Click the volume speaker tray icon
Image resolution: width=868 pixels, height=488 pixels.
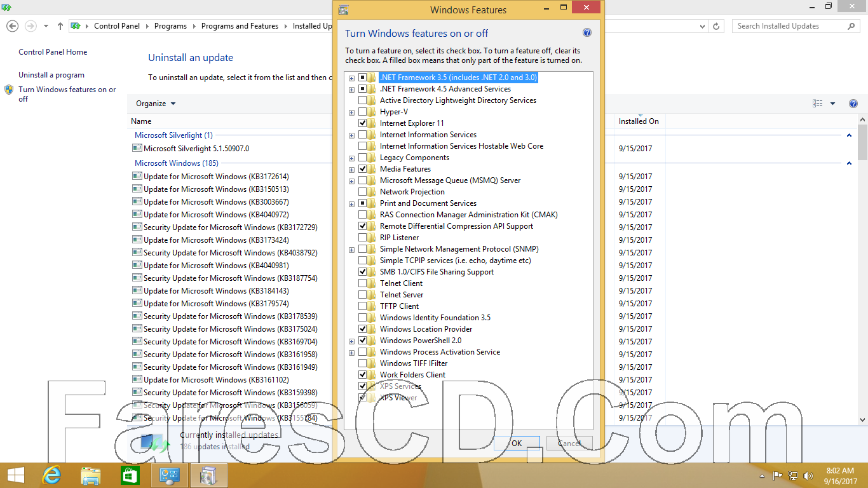coord(808,475)
